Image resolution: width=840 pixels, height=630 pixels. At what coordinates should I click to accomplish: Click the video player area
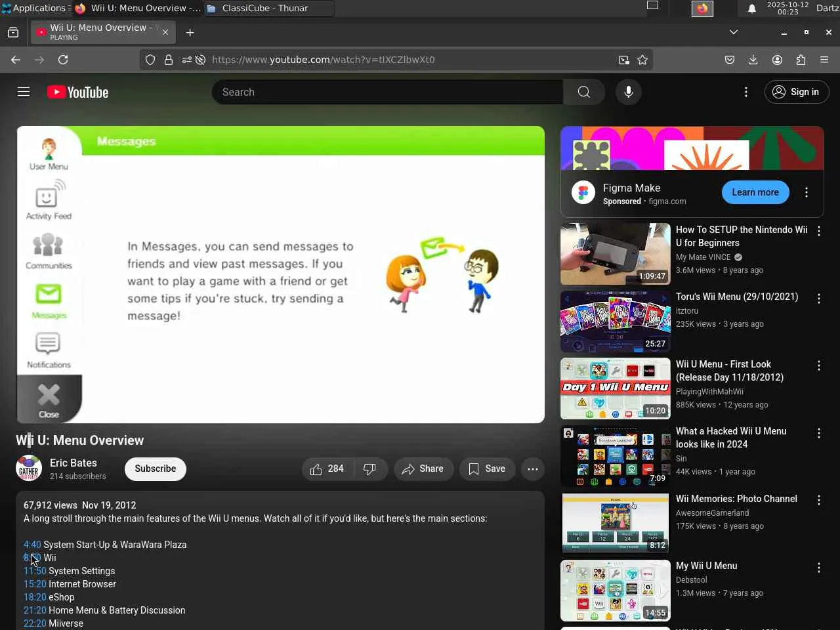[280, 274]
